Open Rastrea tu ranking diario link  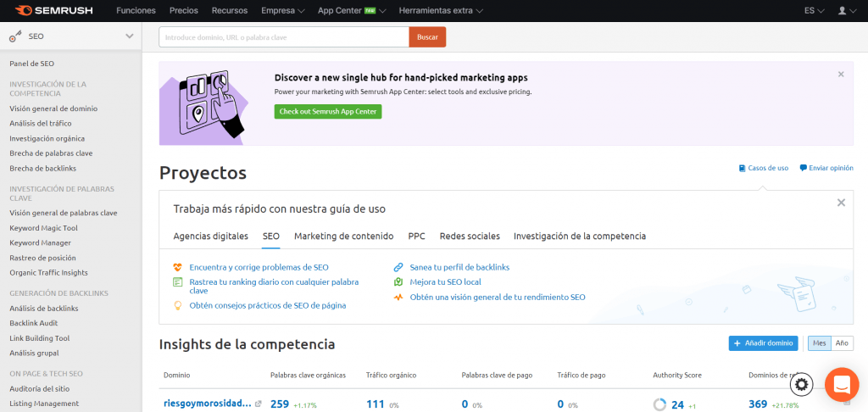pyautogui.click(x=274, y=286)
